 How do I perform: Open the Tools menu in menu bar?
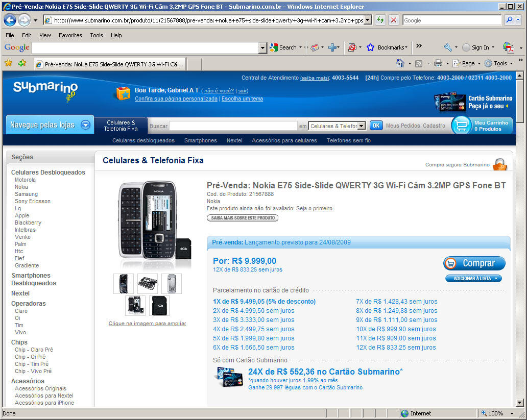96,35
